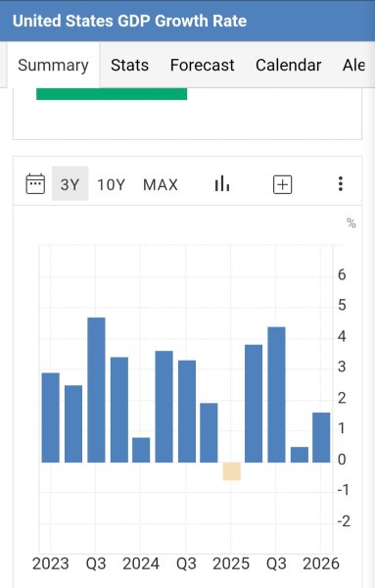
Task: Show MAX historical range
Action: (161, 184)
